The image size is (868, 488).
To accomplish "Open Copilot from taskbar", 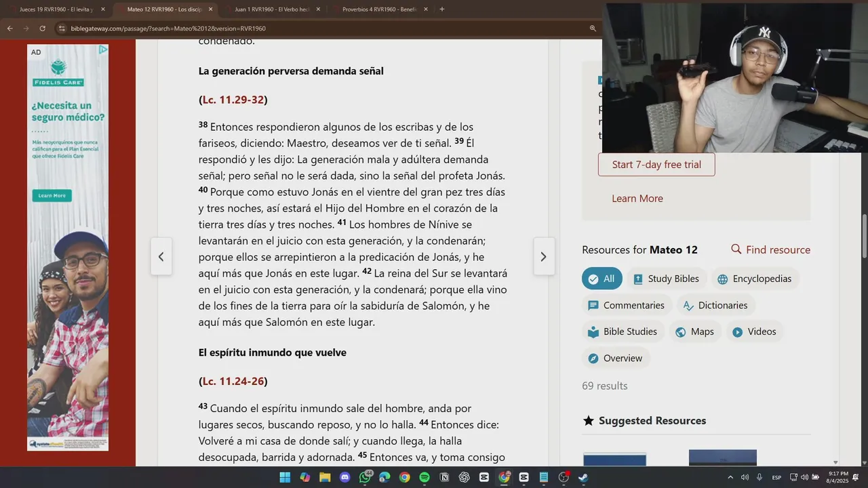I will (x=304, y=477).
